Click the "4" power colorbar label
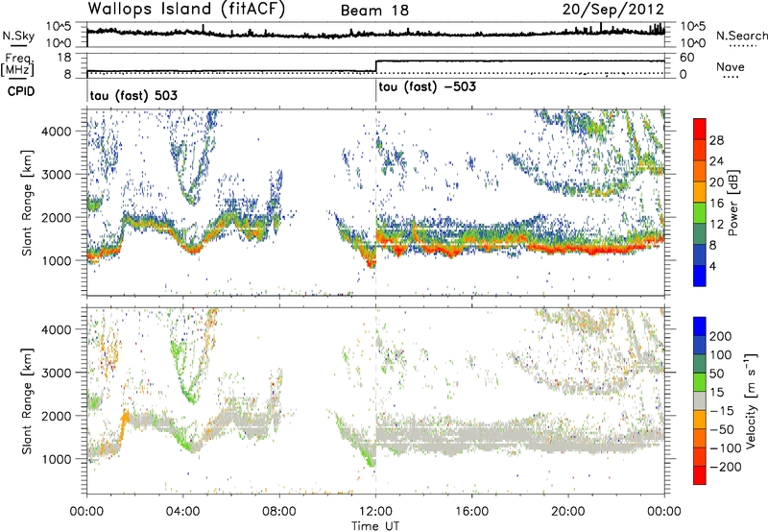This screenshot has width=768, height=532. (x=713, y=267)
